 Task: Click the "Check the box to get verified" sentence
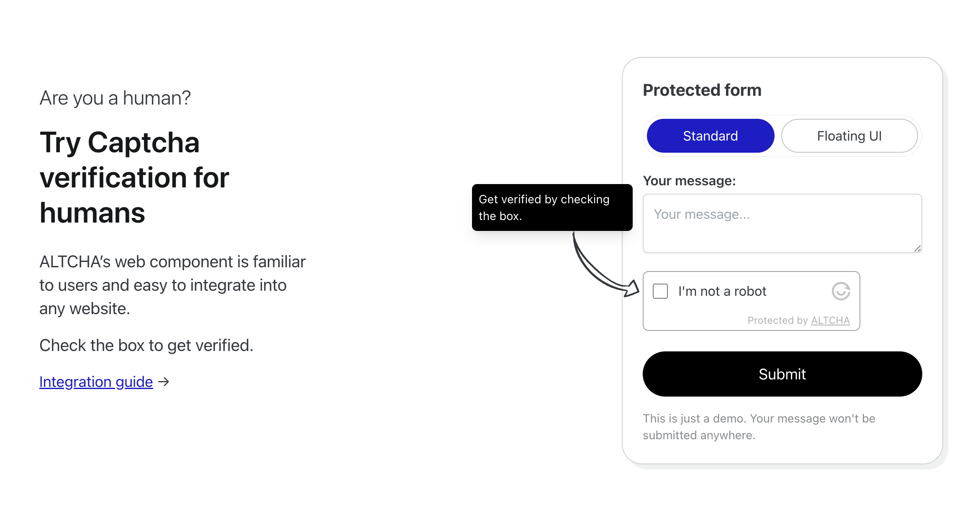[146, 346]
